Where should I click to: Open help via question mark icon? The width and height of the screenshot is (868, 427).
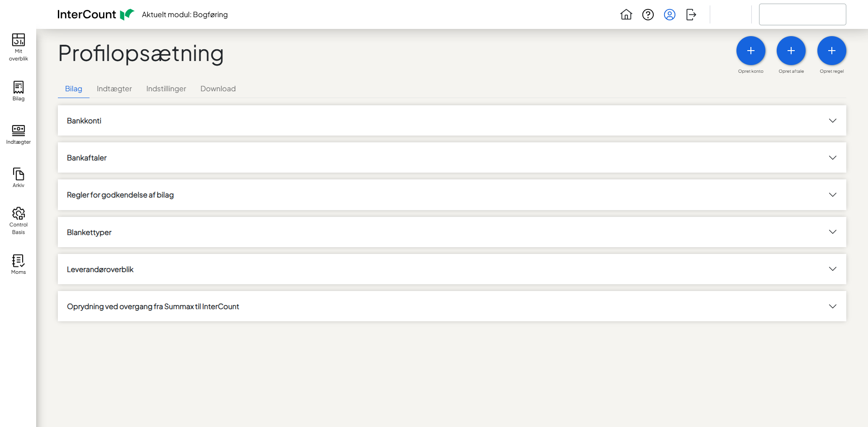coord(648,14)
